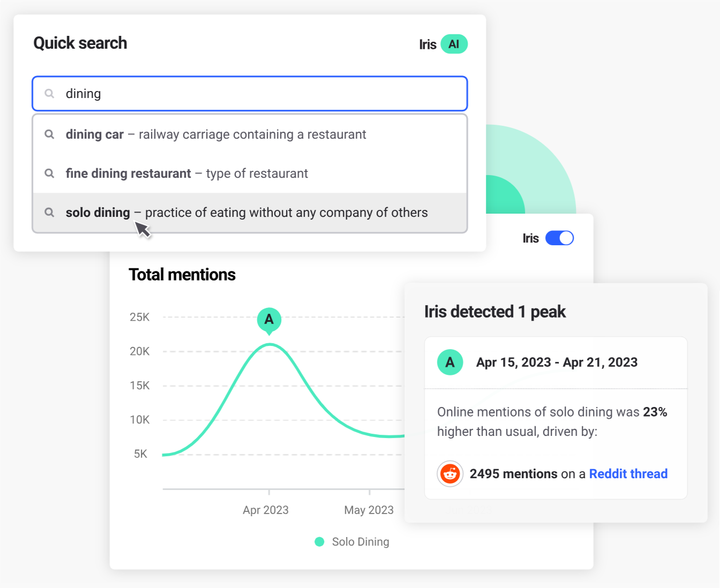
Task: Open the Reddit thread link
Action: pyautogui.click(x=628, y=474)
